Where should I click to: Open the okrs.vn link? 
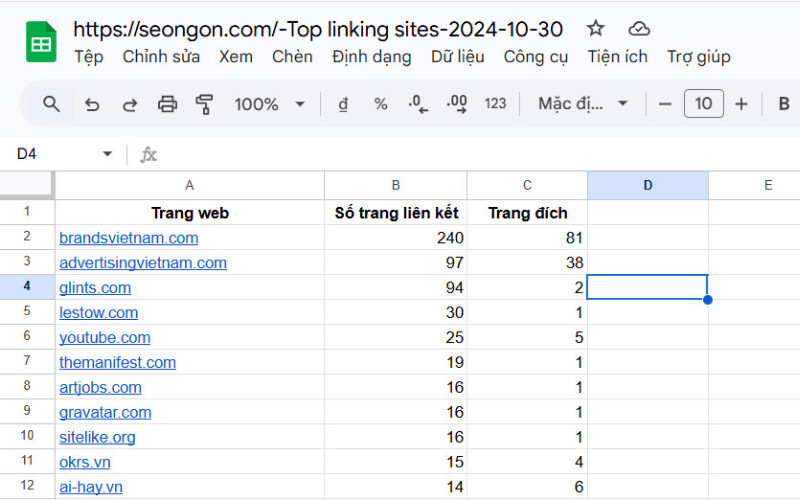[x=85, y=462]
